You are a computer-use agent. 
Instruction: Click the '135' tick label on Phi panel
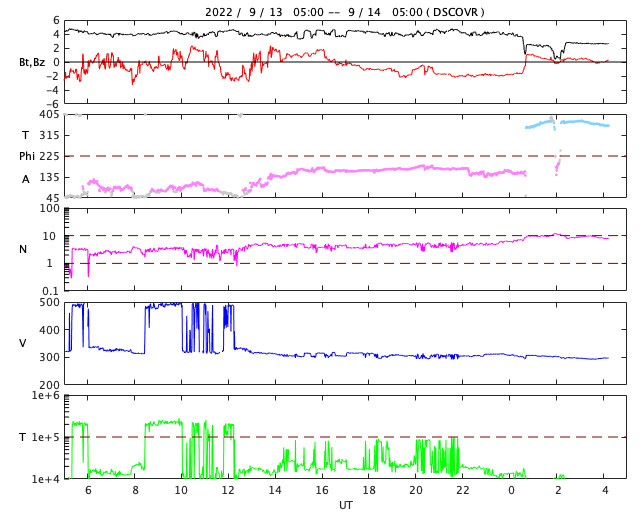(x=49, y=177)
